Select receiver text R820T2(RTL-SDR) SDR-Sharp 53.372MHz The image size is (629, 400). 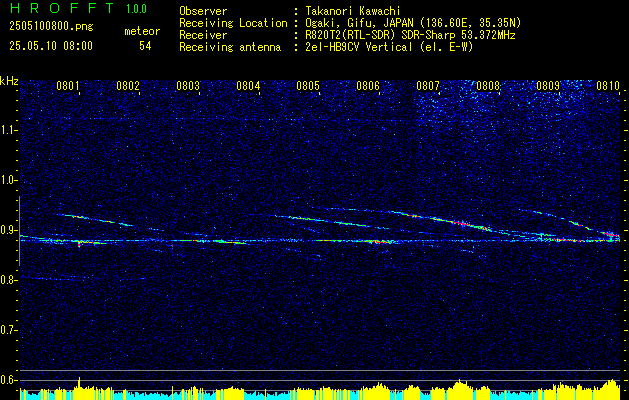410,35
